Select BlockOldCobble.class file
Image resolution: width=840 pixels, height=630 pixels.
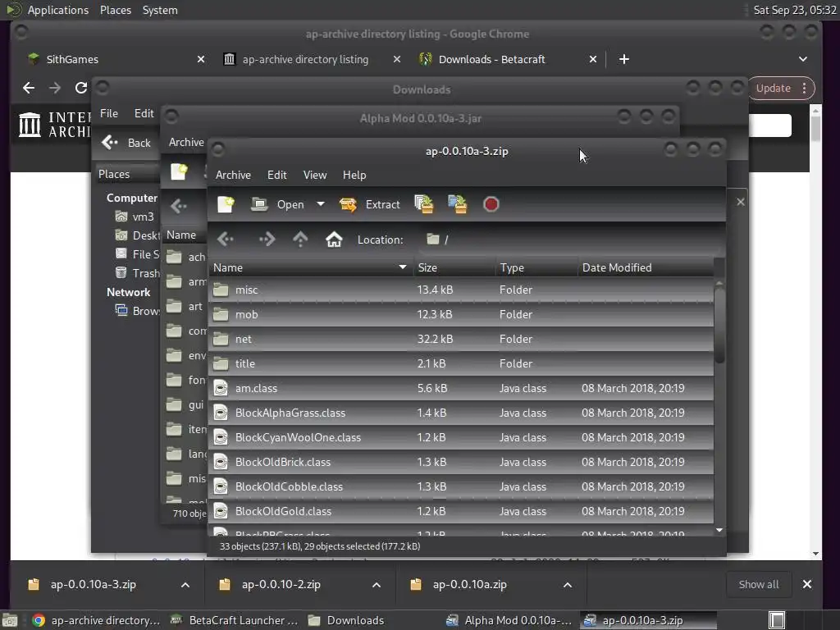[x=461, y=487]
